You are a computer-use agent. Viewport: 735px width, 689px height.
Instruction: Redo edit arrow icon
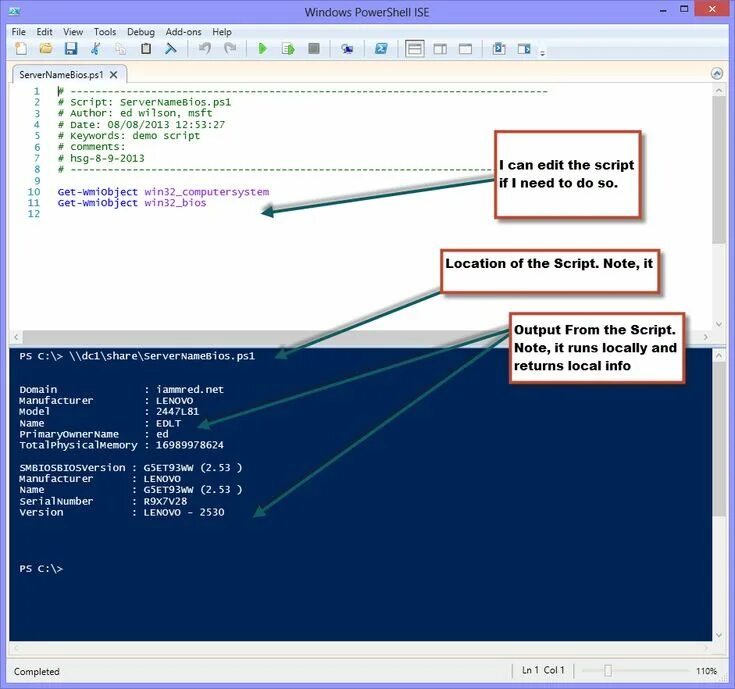230,48
